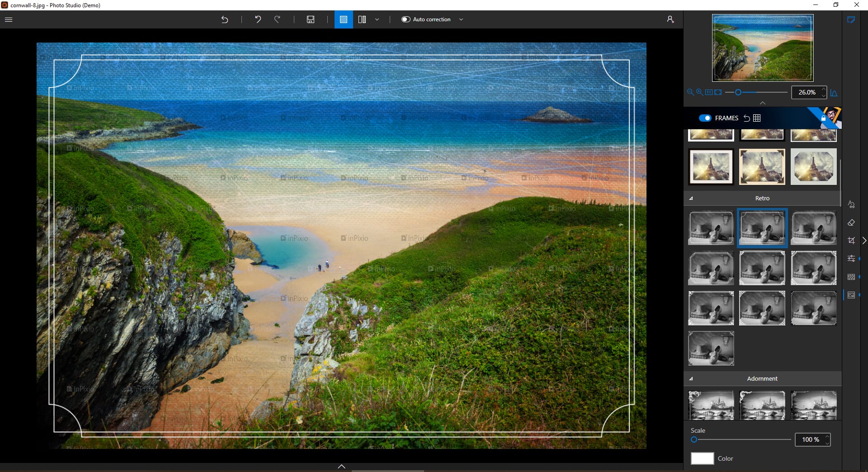Open the notes panel icon at top right

851,20
